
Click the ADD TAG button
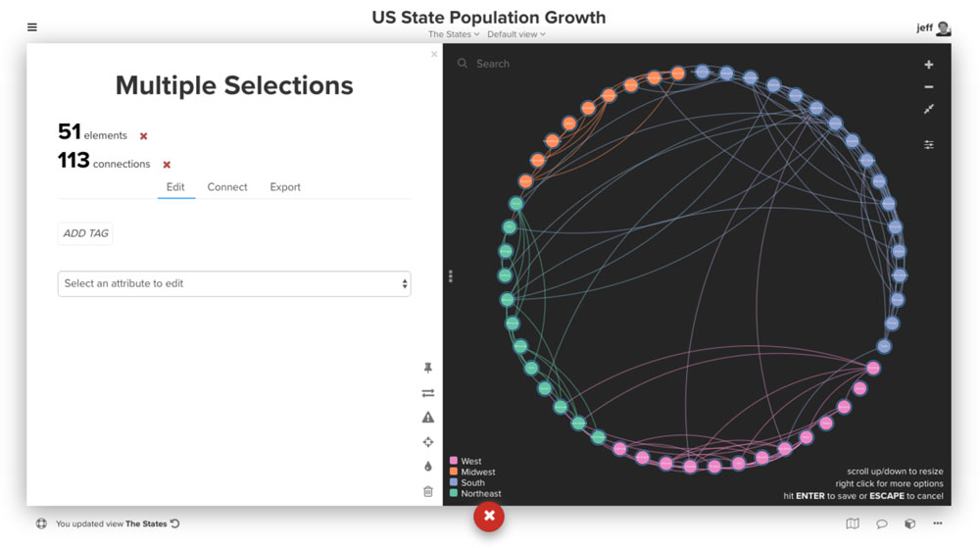coord(85,233)
